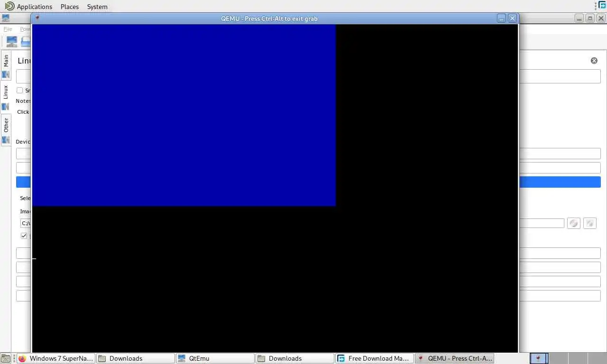Switch to the second Downloads taskbar item
The width and height of the screenshot is (607, 364).
(294, 358)
